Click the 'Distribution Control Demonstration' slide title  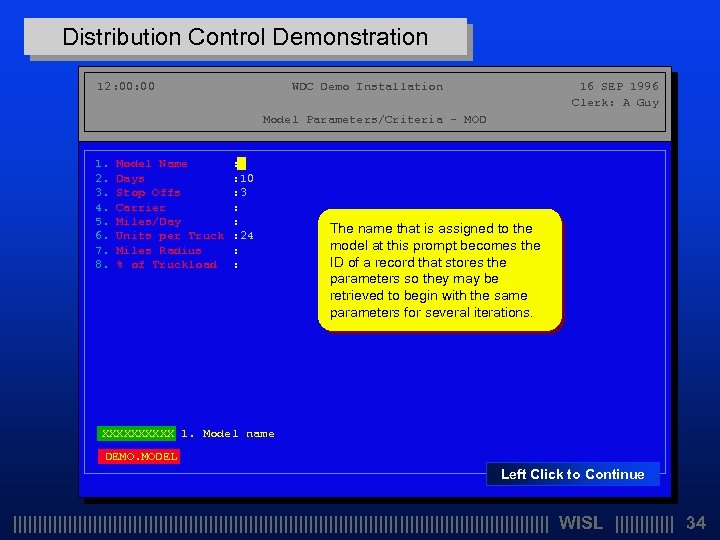(x=245, y=37)
